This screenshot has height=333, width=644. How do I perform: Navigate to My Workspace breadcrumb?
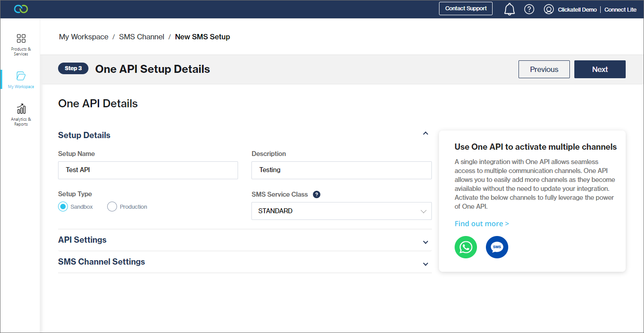coord(84,37)
